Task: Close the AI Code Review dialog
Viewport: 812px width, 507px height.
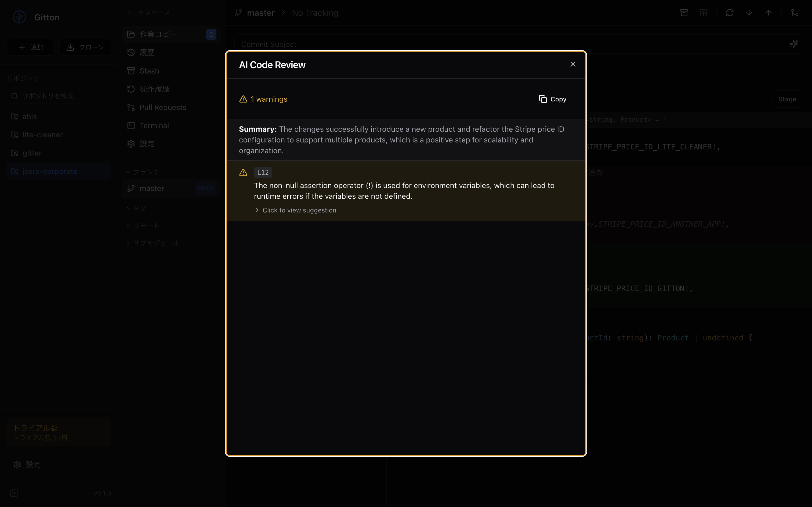Action: click(x=573, y=64)
